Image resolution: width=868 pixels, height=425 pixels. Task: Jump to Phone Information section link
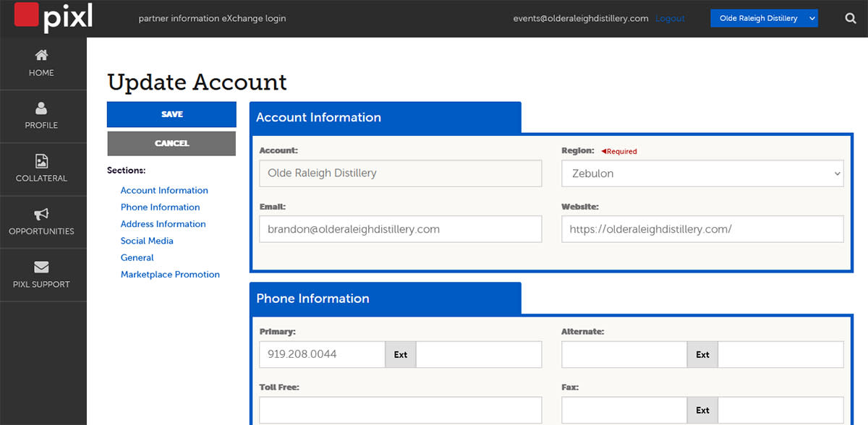[x=160, y=207]
